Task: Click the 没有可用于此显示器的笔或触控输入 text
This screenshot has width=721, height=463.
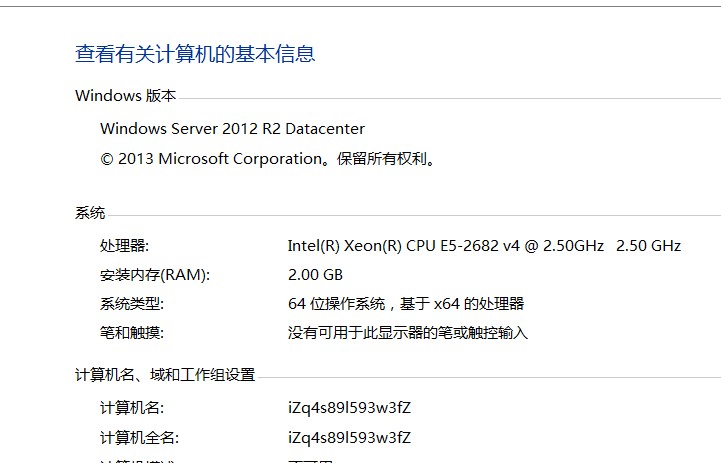Action: 407,333
